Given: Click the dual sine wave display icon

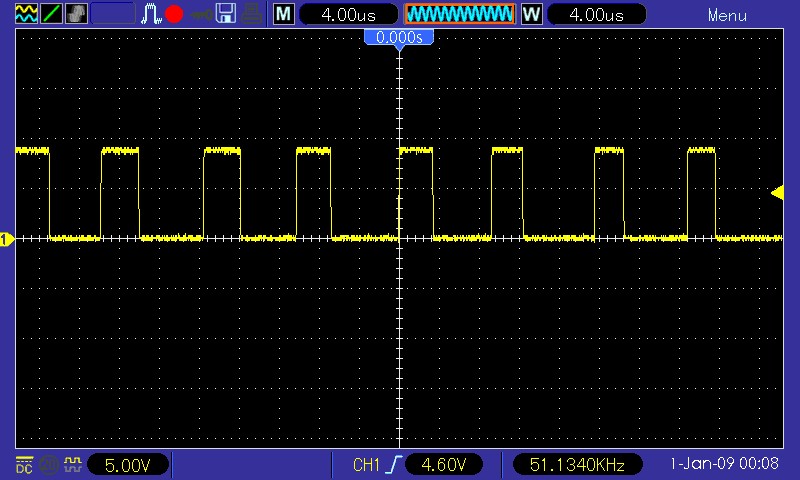Looking at the screenshot, I should [x=26, y=14].
